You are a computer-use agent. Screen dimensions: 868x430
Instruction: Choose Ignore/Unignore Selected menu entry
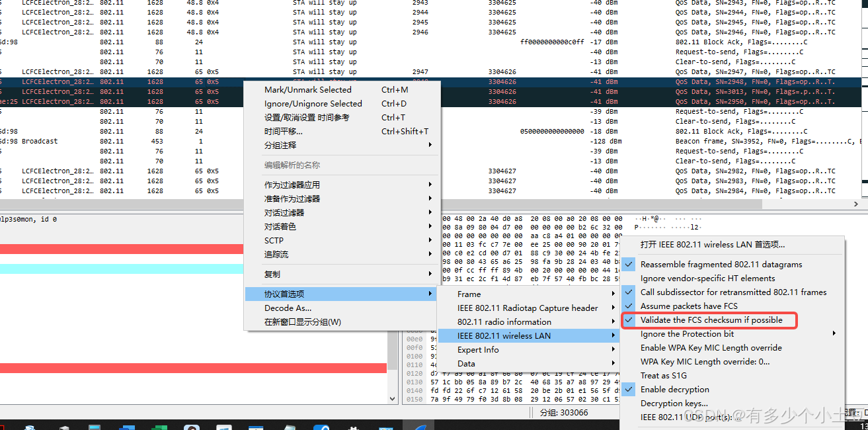(342, 104)
